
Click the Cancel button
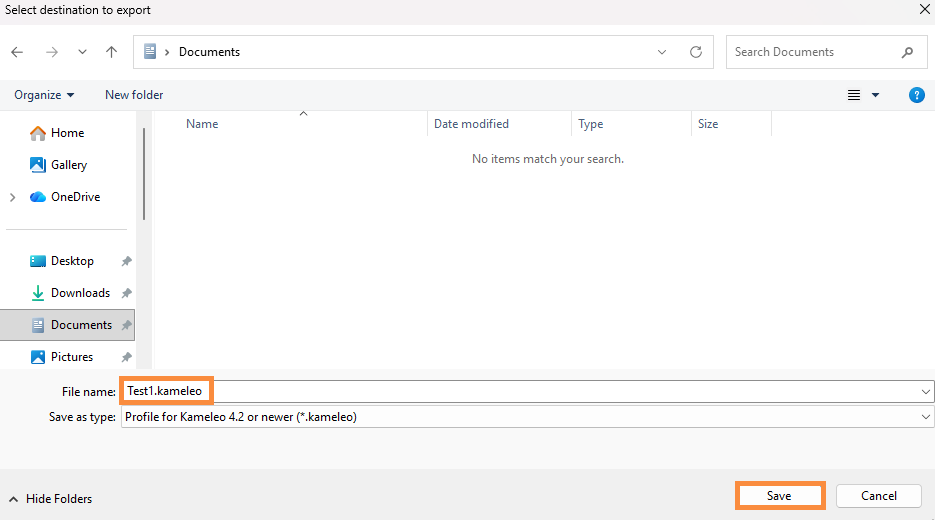pos(879,496)
